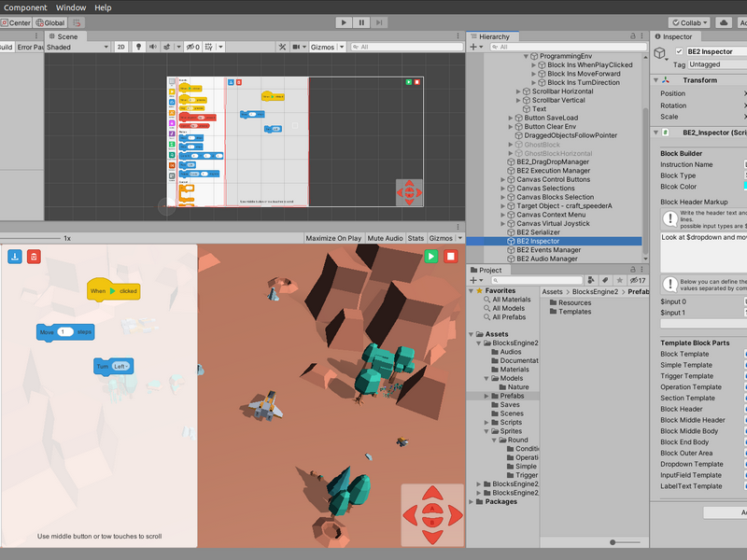
Task: Open the Shaded draw mode dropdown
Action: (78, 47)
